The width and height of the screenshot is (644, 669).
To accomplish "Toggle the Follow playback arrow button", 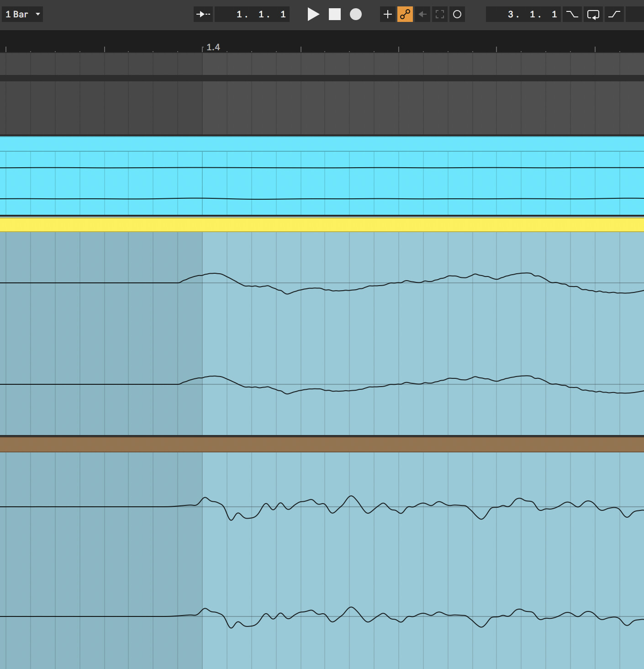I will [203, 14].
